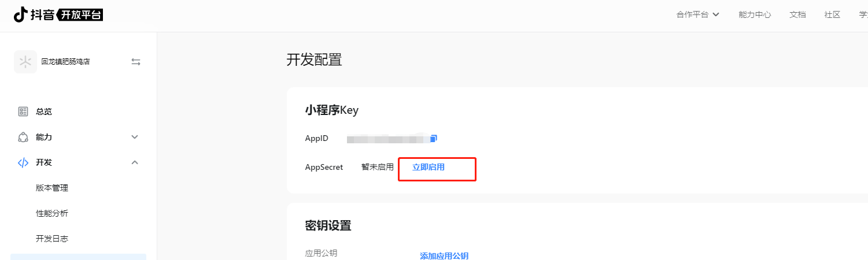
Task: Click 添加应用公钥 link
Action: point(444,255)
